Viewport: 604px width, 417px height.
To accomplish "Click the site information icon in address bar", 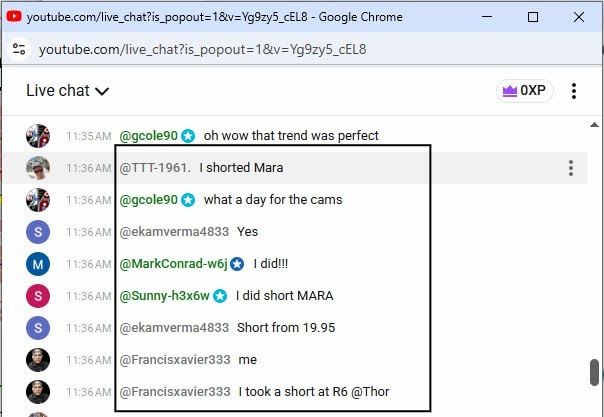I will coord(19,49).
